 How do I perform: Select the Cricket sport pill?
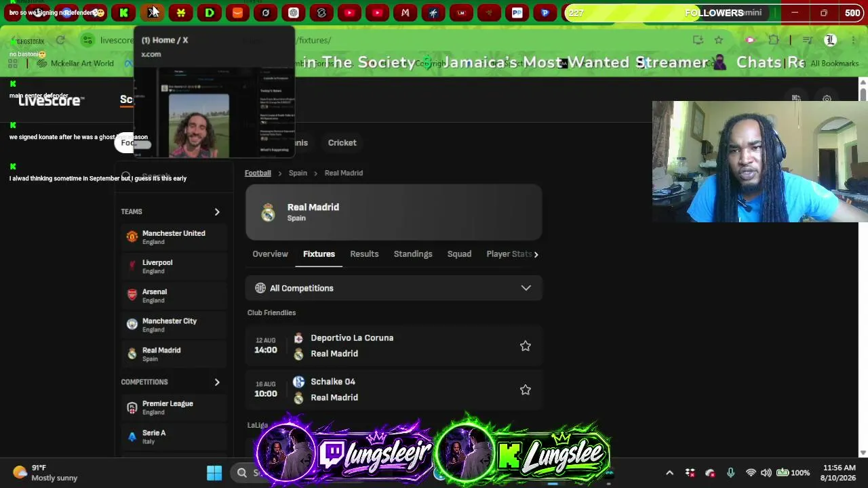342,143
